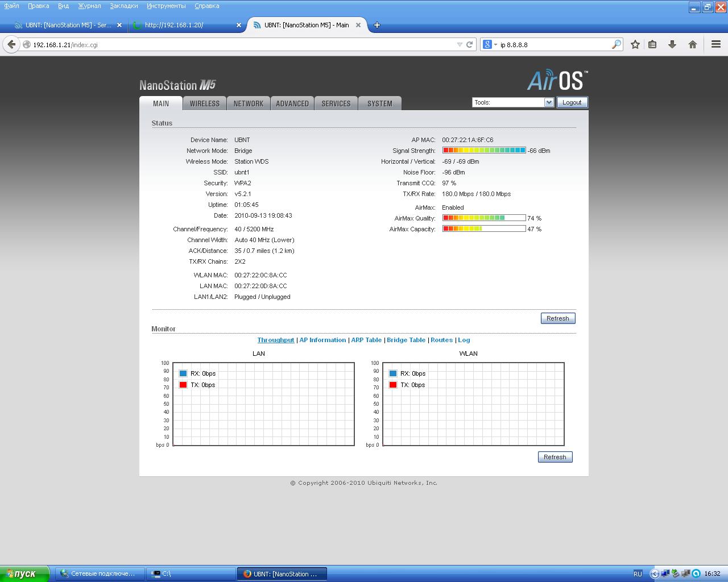Open the Throughput link
Viewport: 728px width, 582px height.
click(276, 340)
